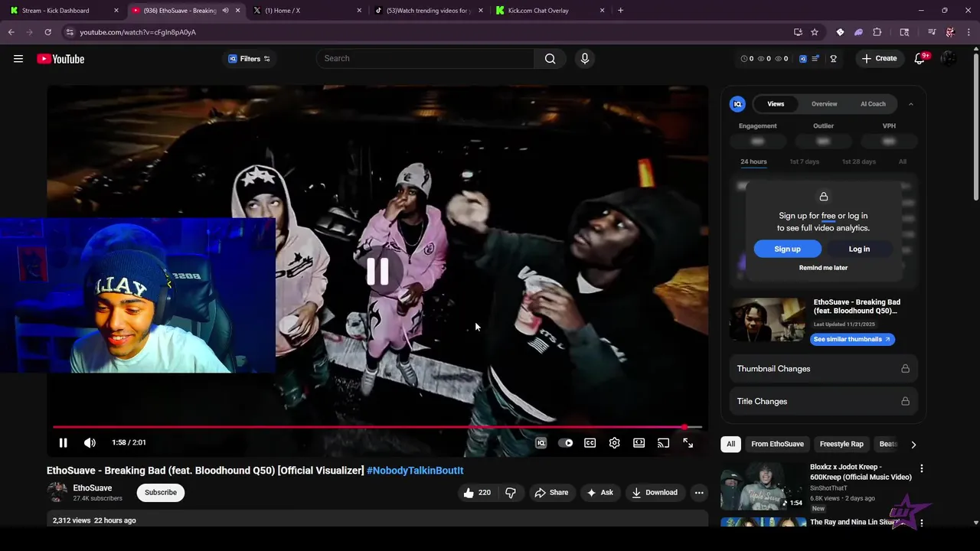980x551 pixels.
Task: Dislike the video with thumbs down
Action: 511,493
